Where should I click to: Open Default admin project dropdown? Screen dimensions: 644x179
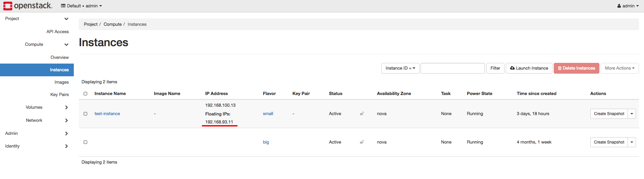[82, 6]
